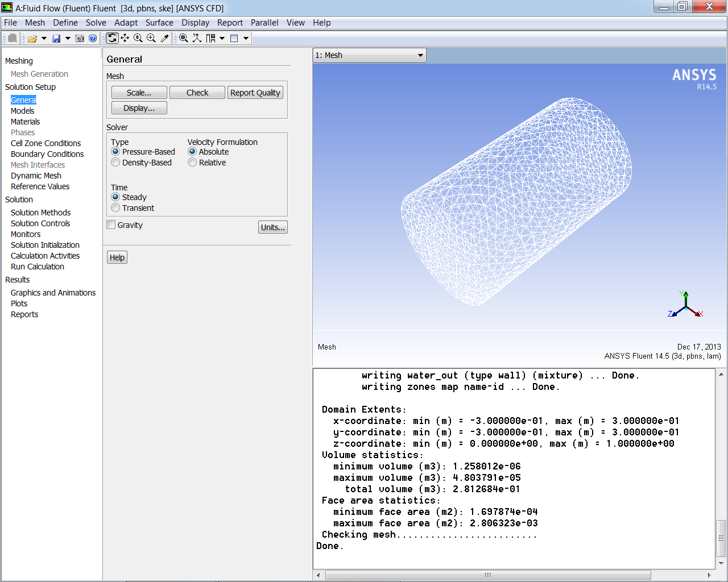Image resolution: width=728 pixels, height=582 pixels.
Task: Select Relative velocity formulation
Action: click(192, 163)
